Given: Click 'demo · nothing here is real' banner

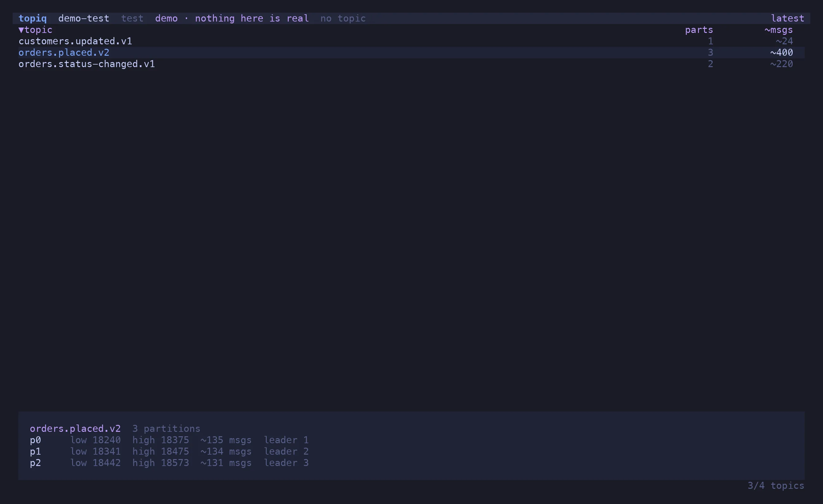Looking at the screenshot, I should (232, 18).
